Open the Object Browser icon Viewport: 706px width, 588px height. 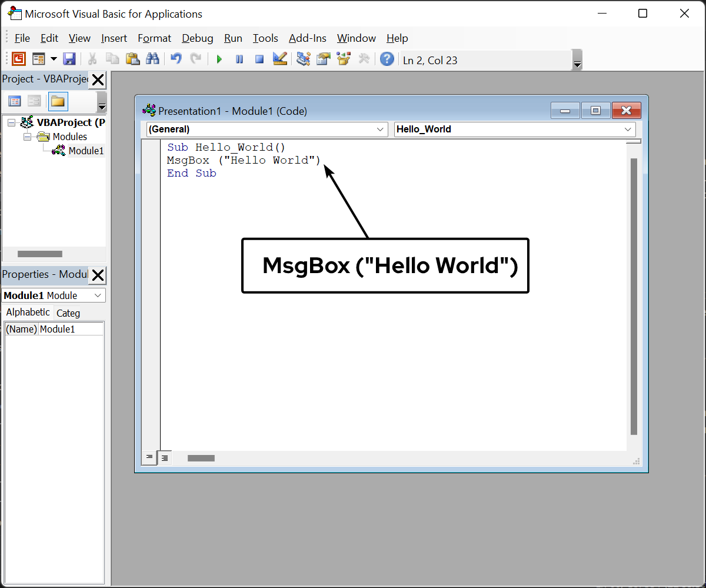(x=343, y=59)
